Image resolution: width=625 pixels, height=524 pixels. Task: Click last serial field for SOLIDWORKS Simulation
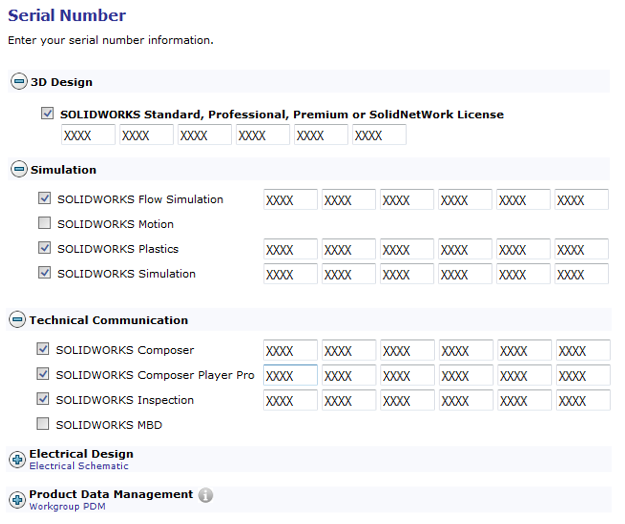[581, 274]
